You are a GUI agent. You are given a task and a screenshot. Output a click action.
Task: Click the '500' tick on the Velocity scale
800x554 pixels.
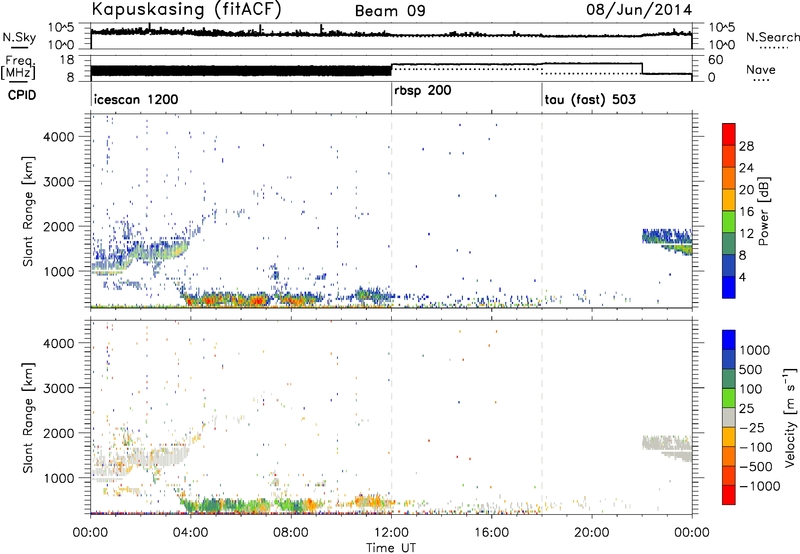750,369
